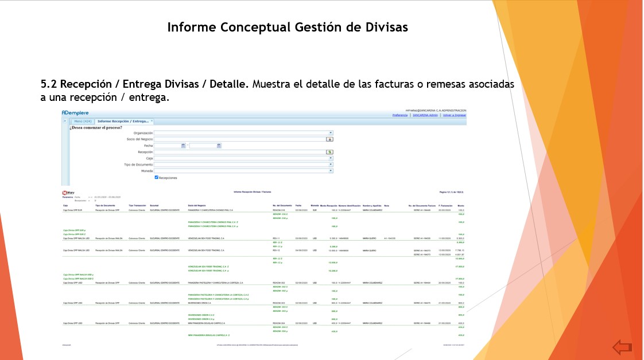Click the Socio del Negocio column header
Image resolution: width=644 pixels, height=360 pixels.
pos(197,205)
